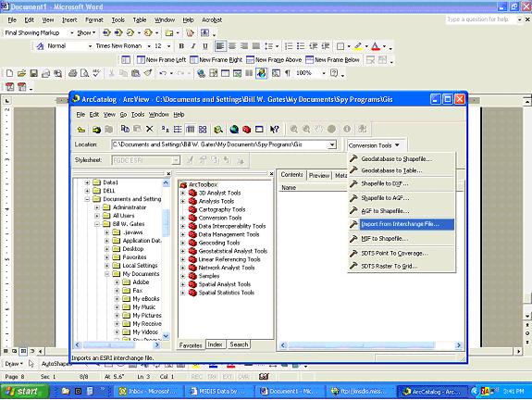Open ArcCatalog's Go menu
Image resolution: width=532 pixels, height=400 pixels.
(123, 115)
